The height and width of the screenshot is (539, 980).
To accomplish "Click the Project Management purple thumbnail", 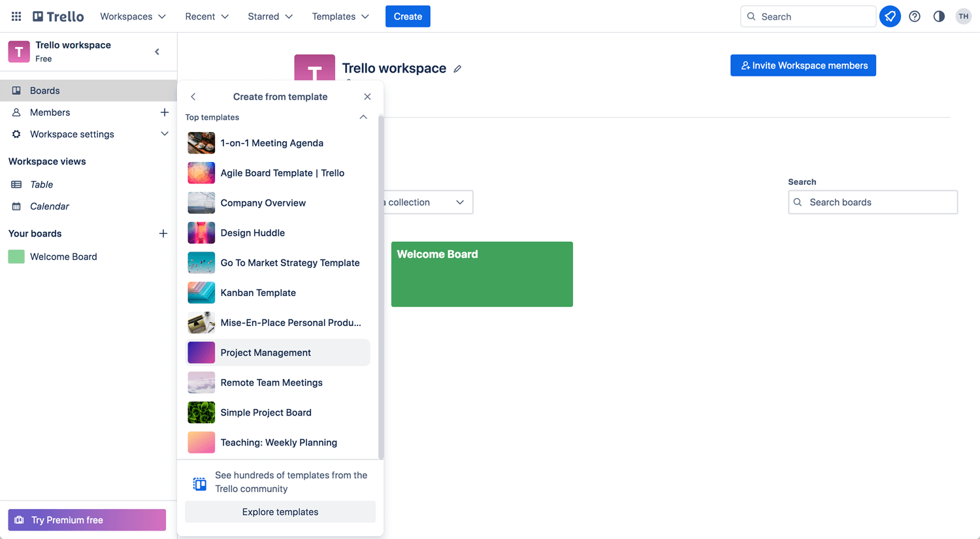I will [201, 353].
